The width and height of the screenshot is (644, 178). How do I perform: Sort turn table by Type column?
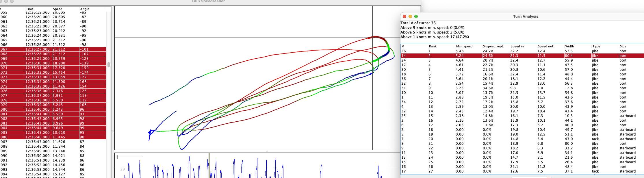tap(596, 46)
